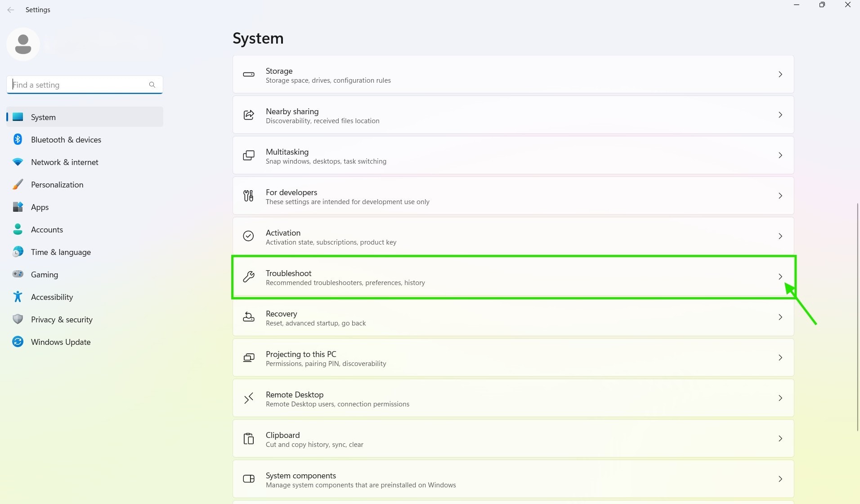The width and height of the screenshot is (860, 504).
Task: Click the Time & language globe icon
Action: [x=18, y=252]
